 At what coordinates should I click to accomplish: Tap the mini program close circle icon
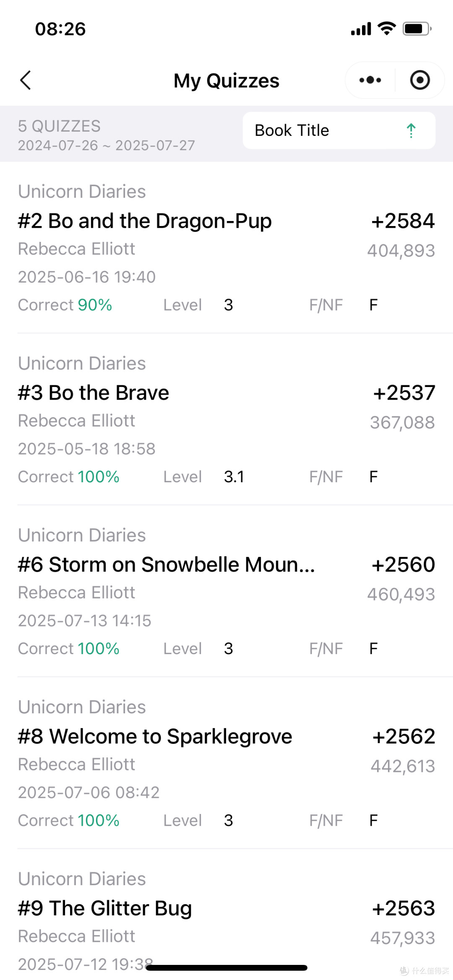click(x=420, y=80)
